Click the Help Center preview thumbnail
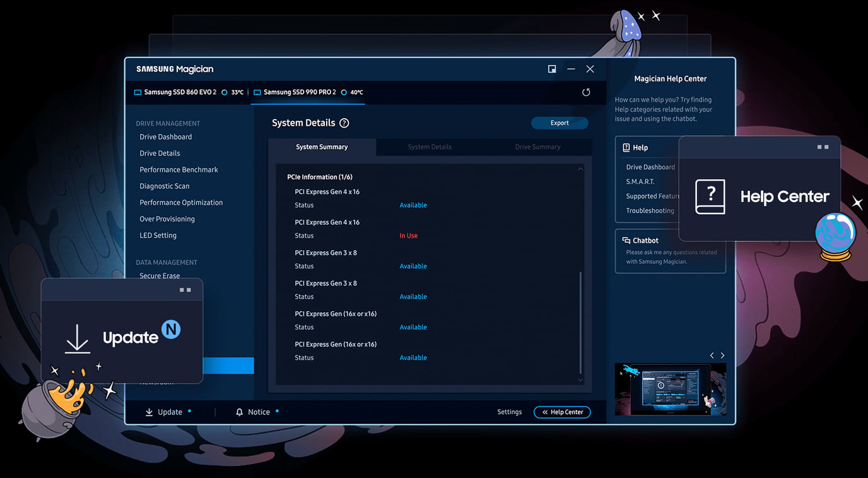868x478 pixels. [x=670, y=389]
